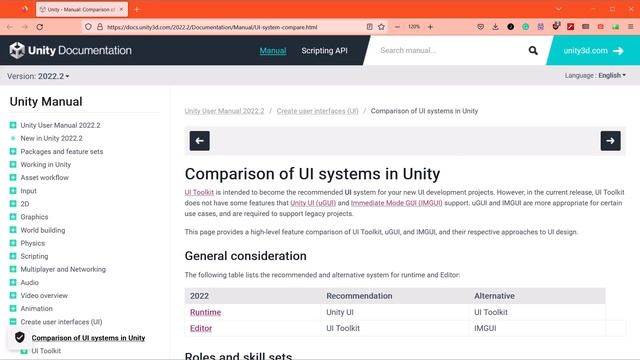640x360 pixels.
Task: Expand Audio section plus icon
Action: (13, 282)
